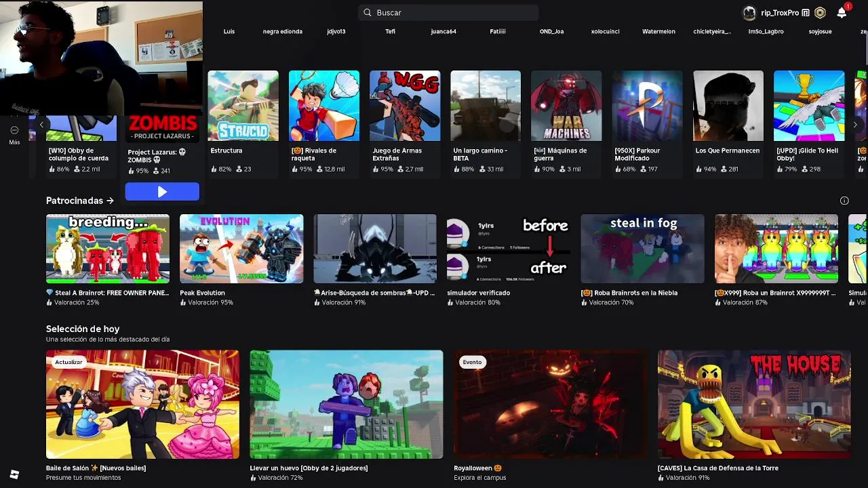The width and height of the screenshot is (868, 488).
Task: Open the simulador verificado thumbnail
Action: pos(509,249)
